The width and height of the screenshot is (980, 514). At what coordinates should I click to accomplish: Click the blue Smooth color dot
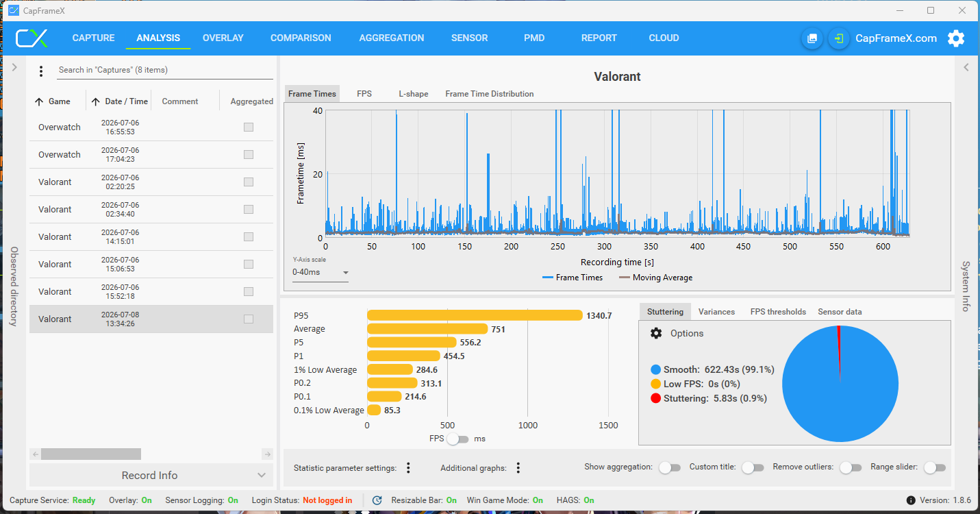[x=656, y=369]
